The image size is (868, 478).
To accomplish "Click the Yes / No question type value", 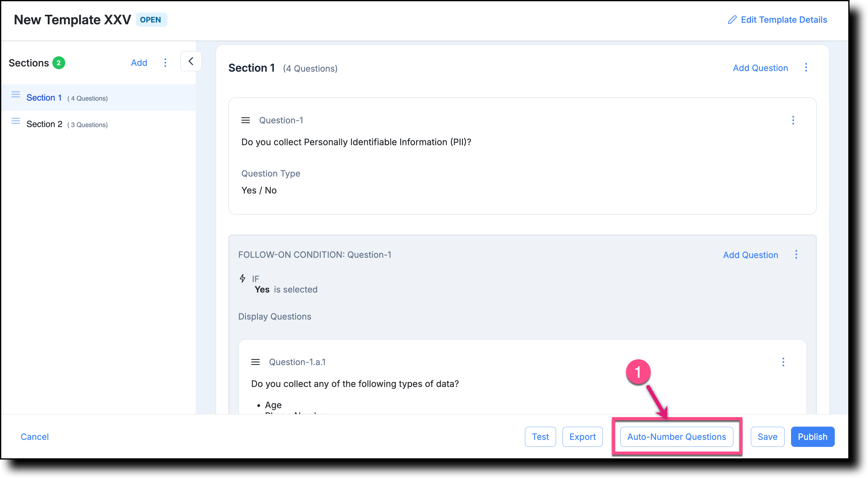I will point(259,190).
